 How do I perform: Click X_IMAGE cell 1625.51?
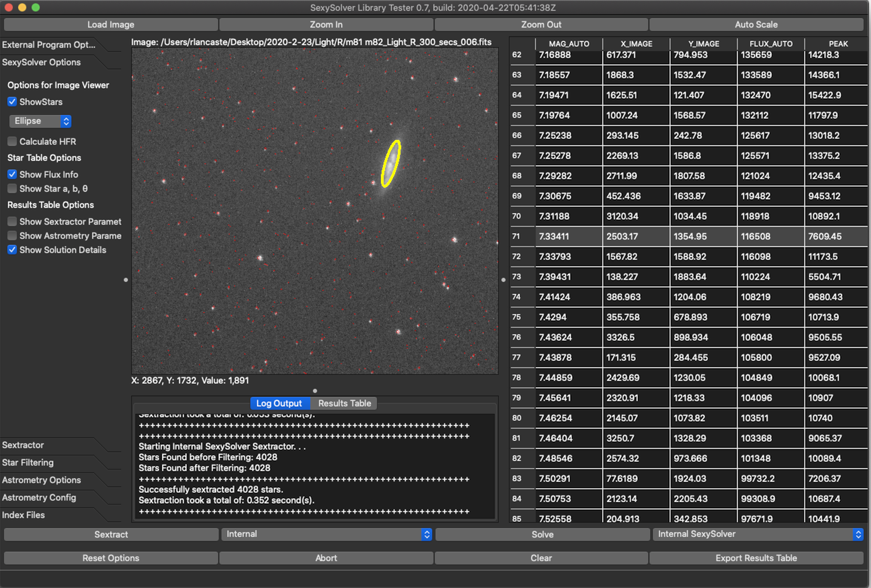(636, 95)
